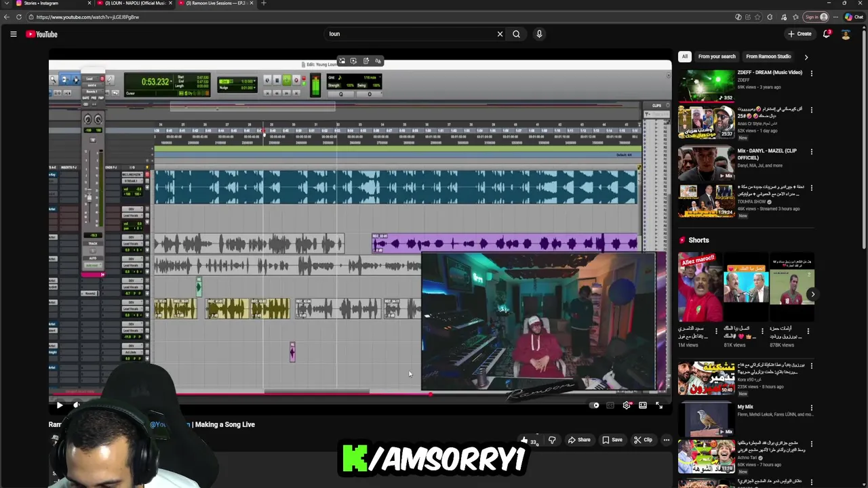Select 'From your search' filter chip
Viewport: 868px width, 488px height.
click(717, 57)
